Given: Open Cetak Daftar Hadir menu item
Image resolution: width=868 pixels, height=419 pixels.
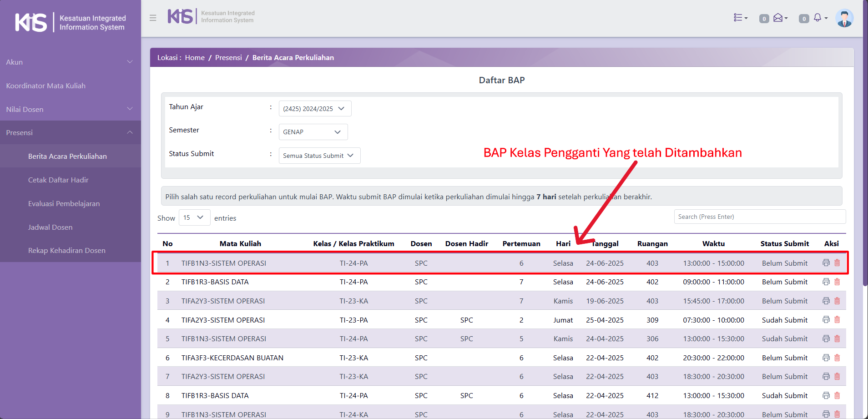Looking at the screenshot, I should coord(58,180).
